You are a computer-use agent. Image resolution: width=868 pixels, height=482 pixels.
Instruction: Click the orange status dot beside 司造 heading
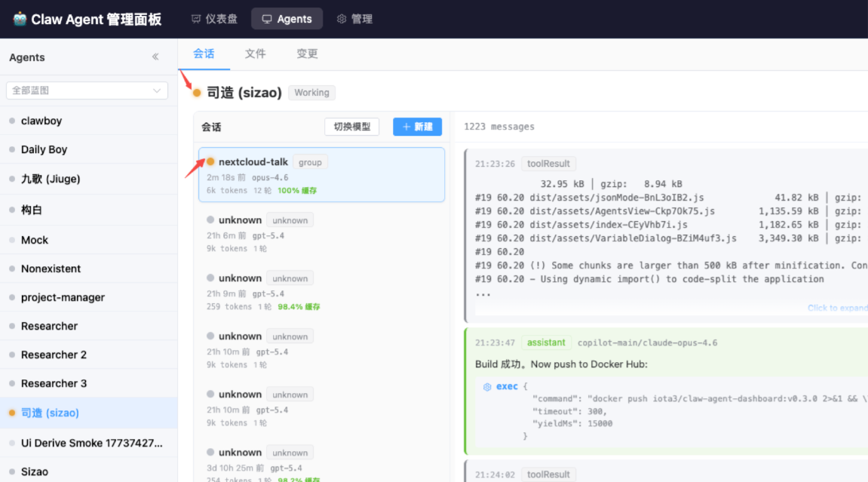tap(197, 93)
